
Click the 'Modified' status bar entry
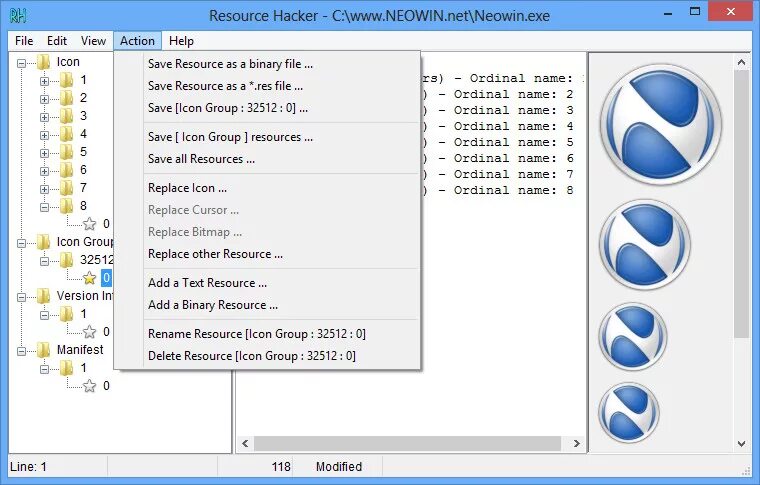click(339, 467)
